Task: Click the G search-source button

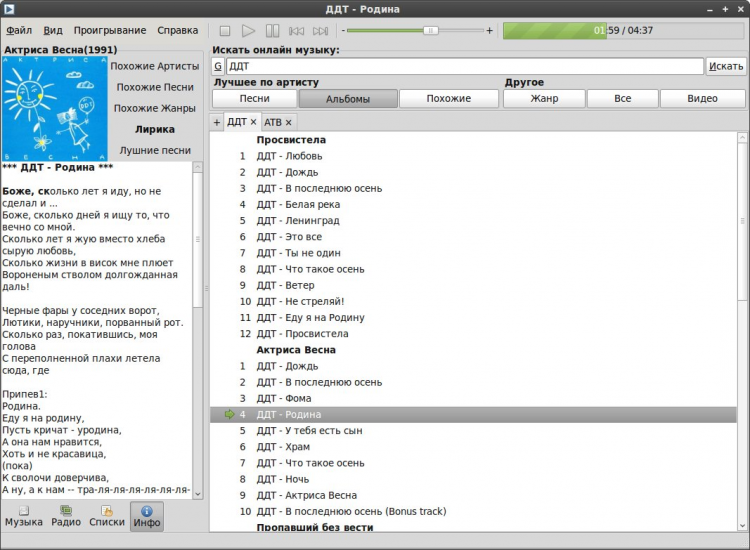Action: point(218,66)
